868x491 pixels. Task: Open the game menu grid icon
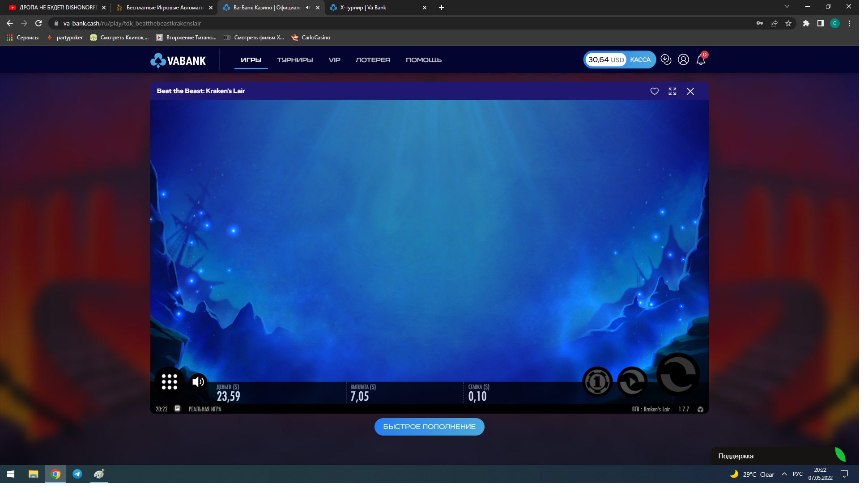[169, 381]
